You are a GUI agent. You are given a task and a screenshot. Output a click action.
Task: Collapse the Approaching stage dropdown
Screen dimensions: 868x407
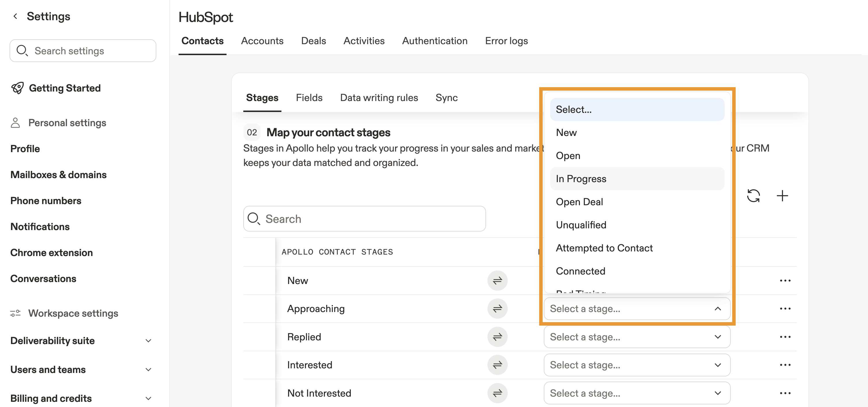(718, 308)
